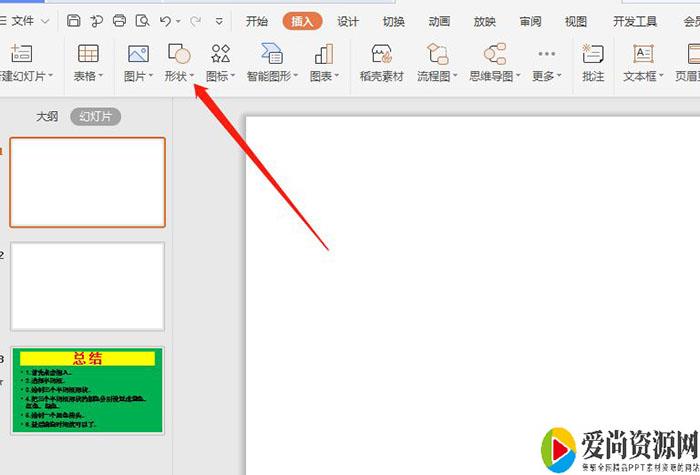This screenshot has height=475, width=700.
Task: Select the 幻灯片 thumbnails view pill
Action: click(96, 117)
